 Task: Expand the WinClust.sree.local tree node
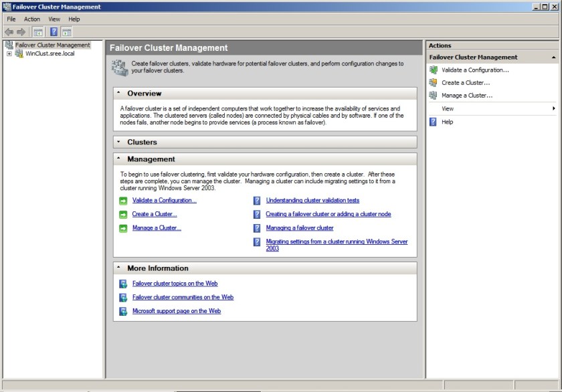(9, 54)
